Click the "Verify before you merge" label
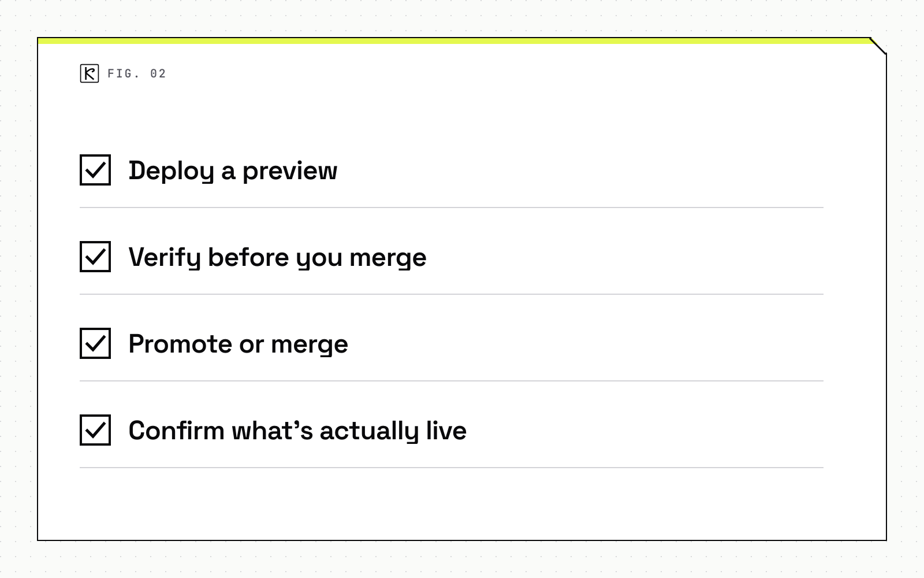 pyautogui.click(x=277, y=258)
